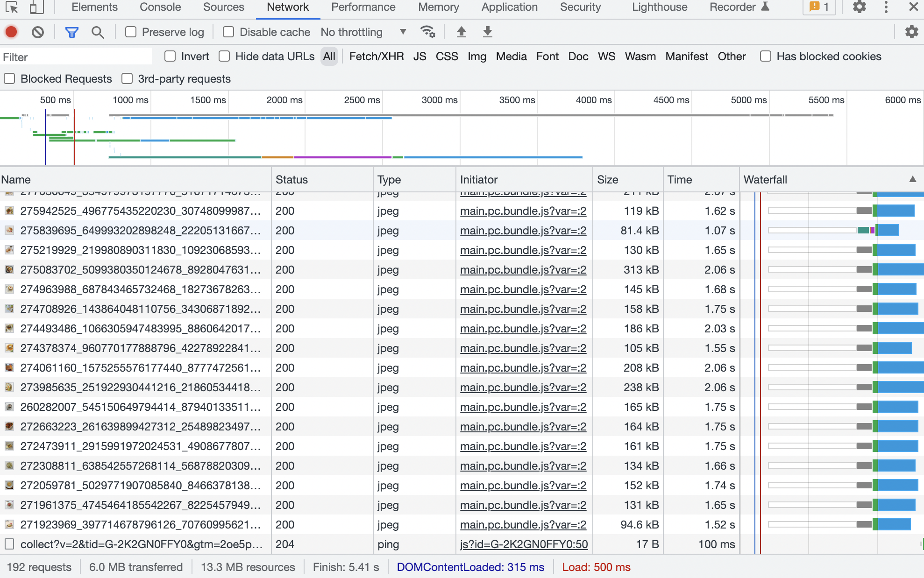The width and height of the screenshot is (924, 578).
Task: Open the network search magnifier
Action: tap(98, 32)
